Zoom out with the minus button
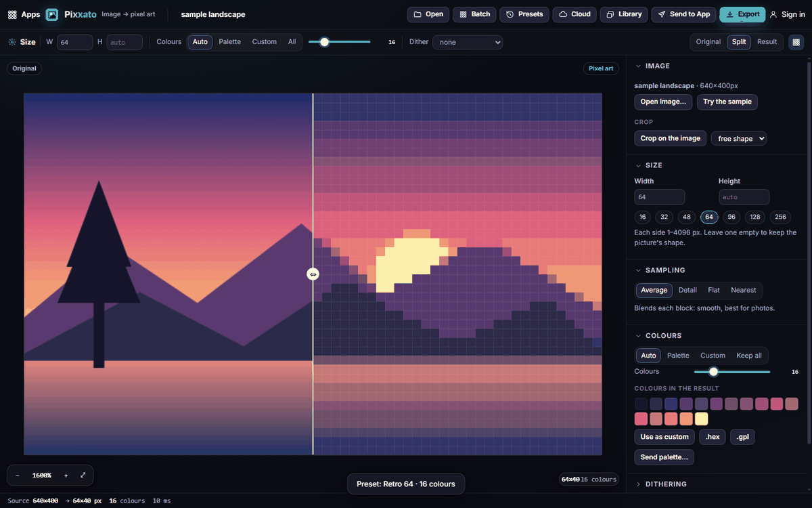This screenshot has width=812, height=508. click(x=18, y=475)
